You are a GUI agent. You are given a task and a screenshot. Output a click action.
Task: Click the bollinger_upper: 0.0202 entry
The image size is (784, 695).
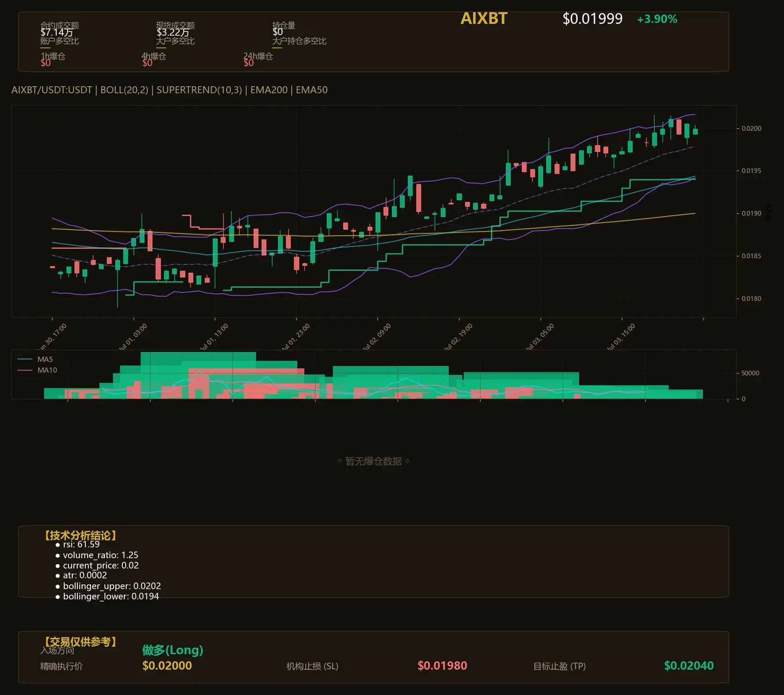(108, 586)
